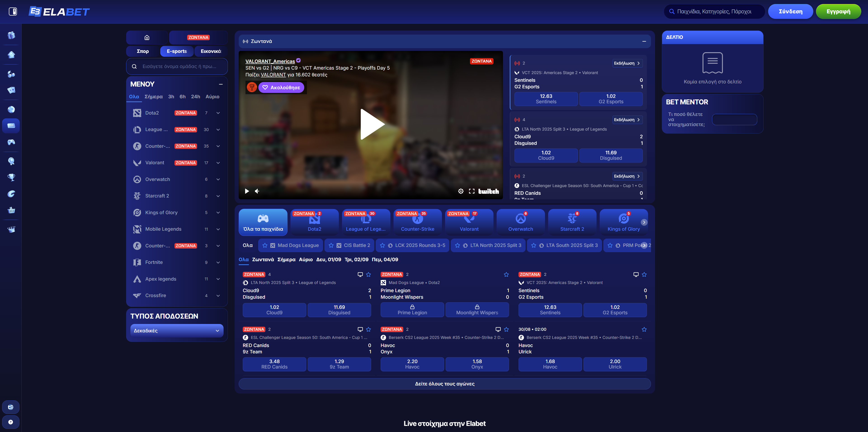Mute the Twitch stream volume icon
This screenshot has height=432, width=868.
point(257,191)
